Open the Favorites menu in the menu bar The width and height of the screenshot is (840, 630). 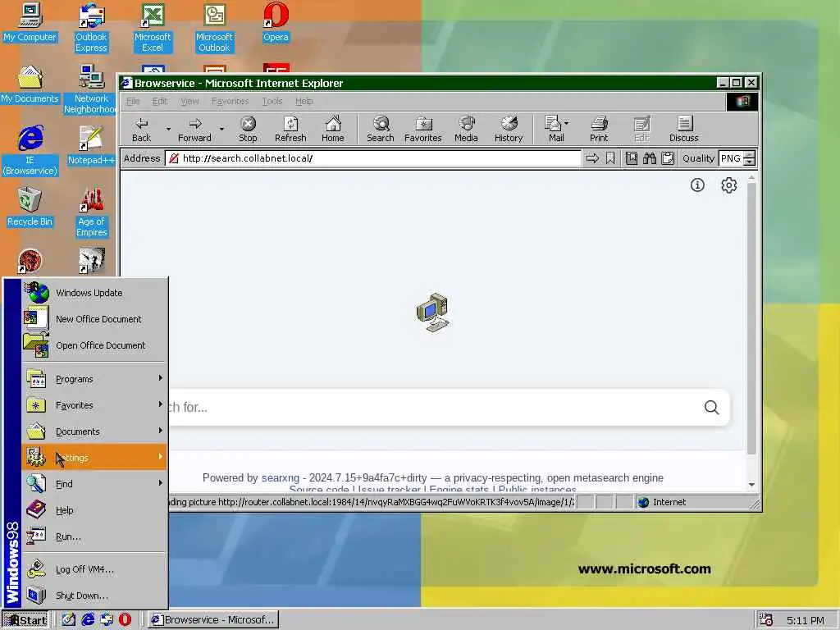(x=230, y=101)
